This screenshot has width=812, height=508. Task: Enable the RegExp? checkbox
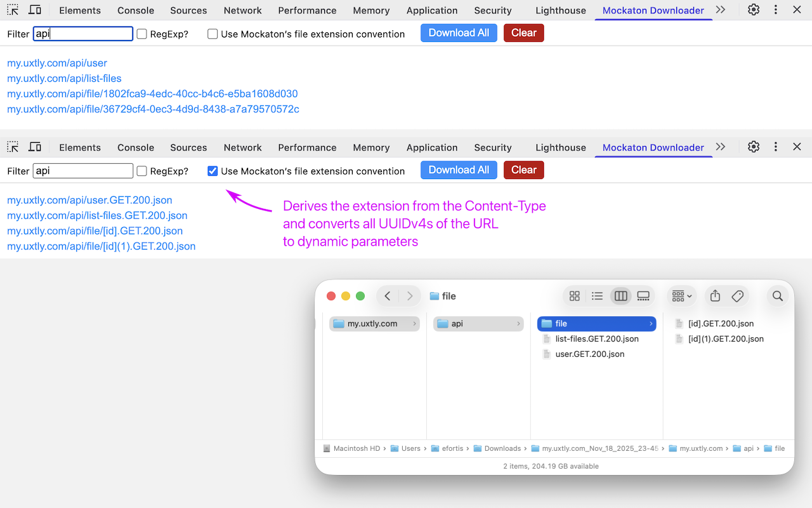click(141, 33)
